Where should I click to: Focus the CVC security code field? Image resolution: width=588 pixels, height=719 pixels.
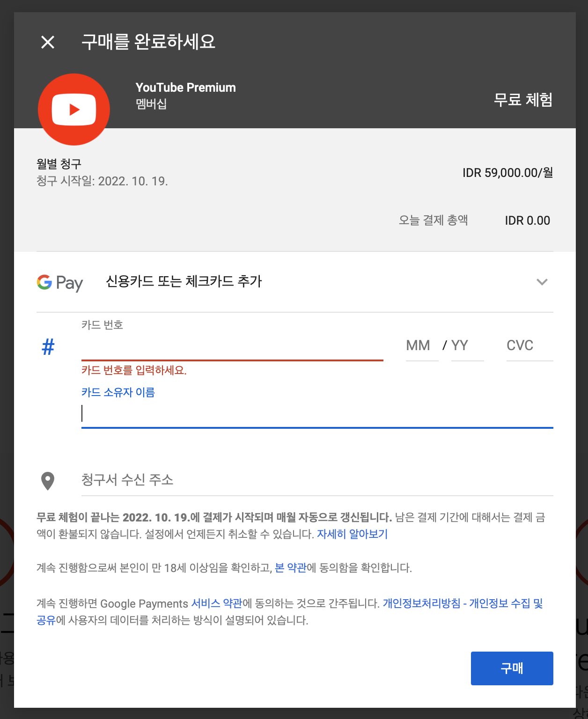point(529,346)
